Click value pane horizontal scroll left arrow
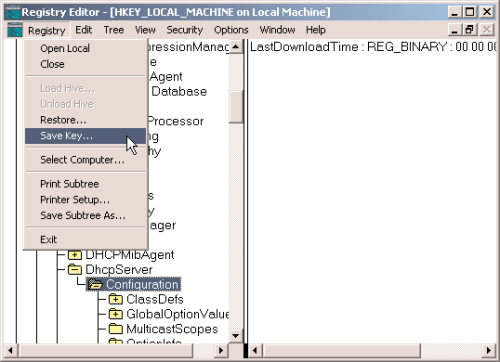This screenshot has width=500, height=362. pos(255,350)
